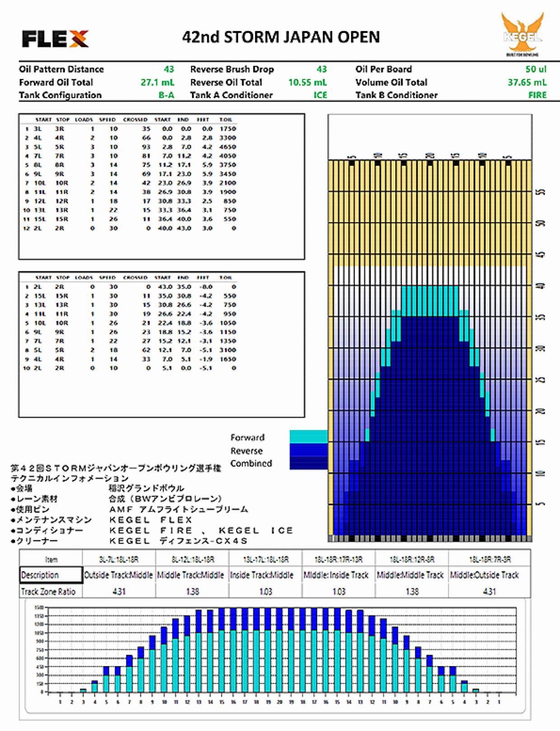Select the Reverse Brush Drop label
Image resolution: width=560 pixels, height=731 pixels.
tap(232, 69)
